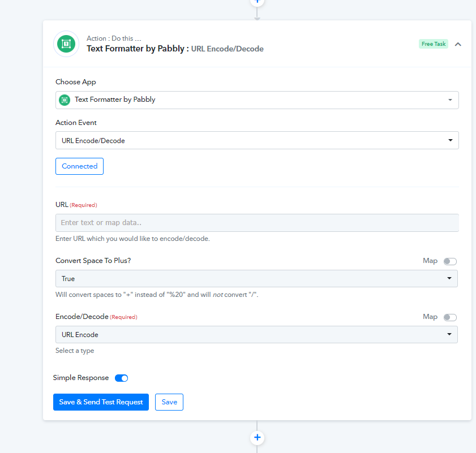Click the Save button

(x=169, y=402)
